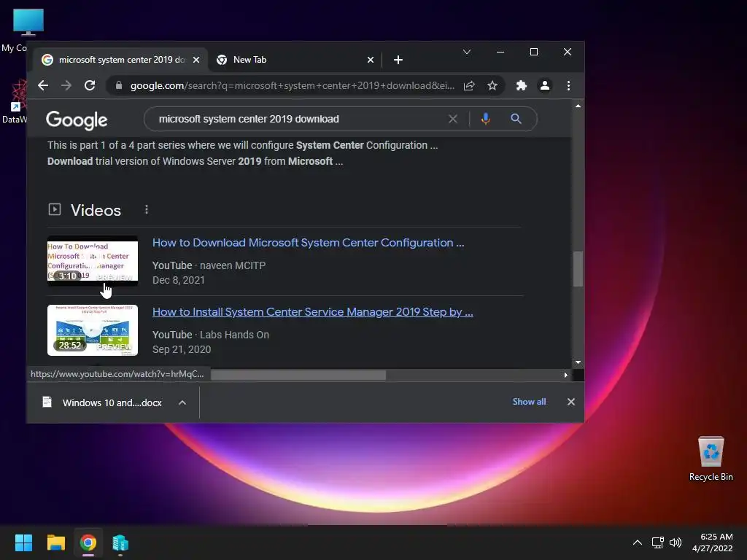Image resolution: width=747 pixels, height=560 pixels.
Task: Open the Videos section options dots
Action: point(146,209)
